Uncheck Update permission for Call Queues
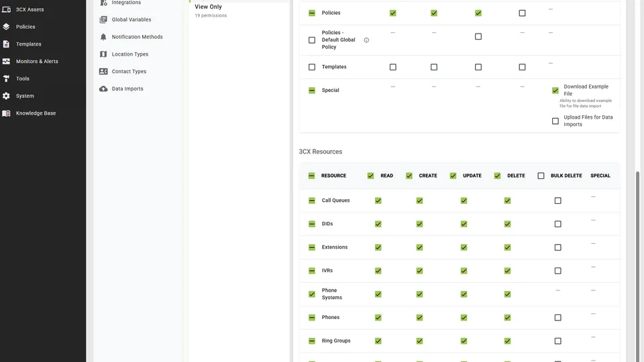This screenshot has height=362, width=644. click(464, 200)
